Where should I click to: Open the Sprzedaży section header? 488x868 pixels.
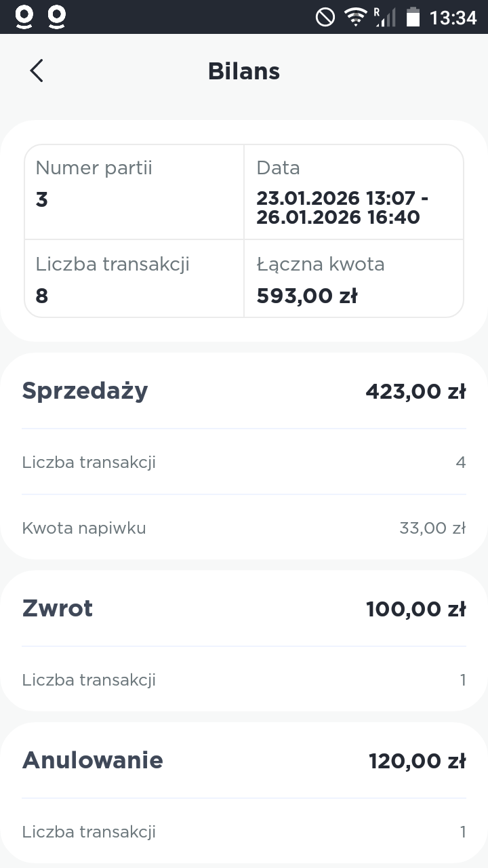(x=85, y=391)
